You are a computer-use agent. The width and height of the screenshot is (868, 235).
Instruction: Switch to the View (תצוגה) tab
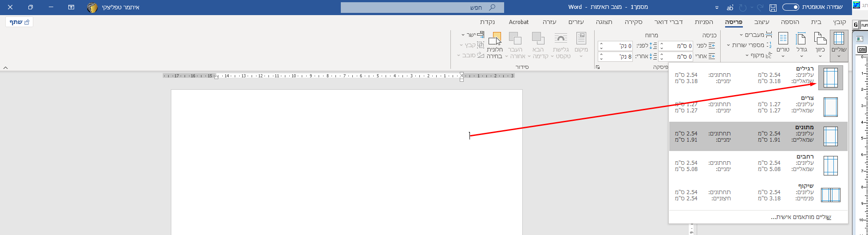(x=604, y=22)
